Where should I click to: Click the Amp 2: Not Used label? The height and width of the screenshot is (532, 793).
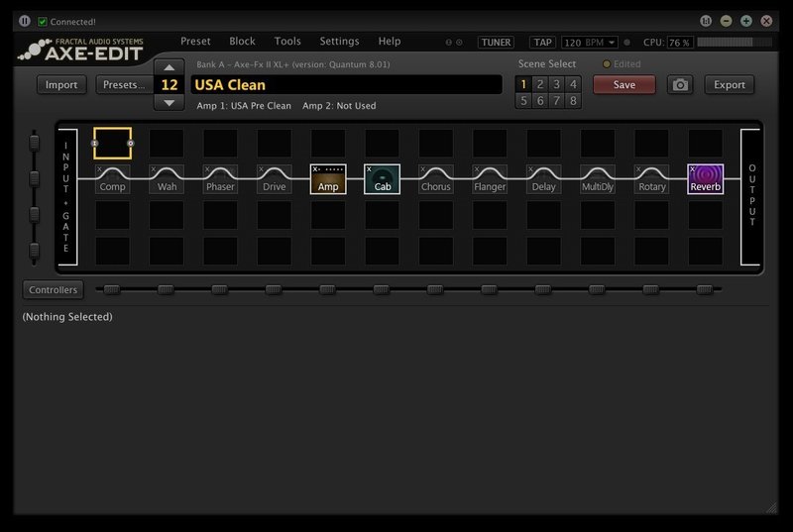point(339,106)
